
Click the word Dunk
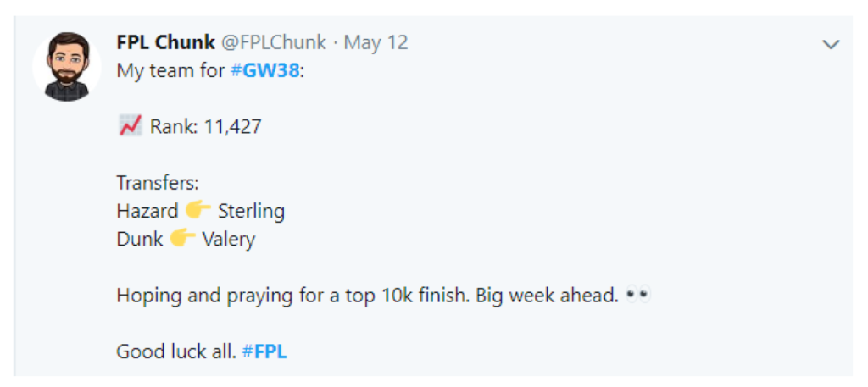pos(140,239)
